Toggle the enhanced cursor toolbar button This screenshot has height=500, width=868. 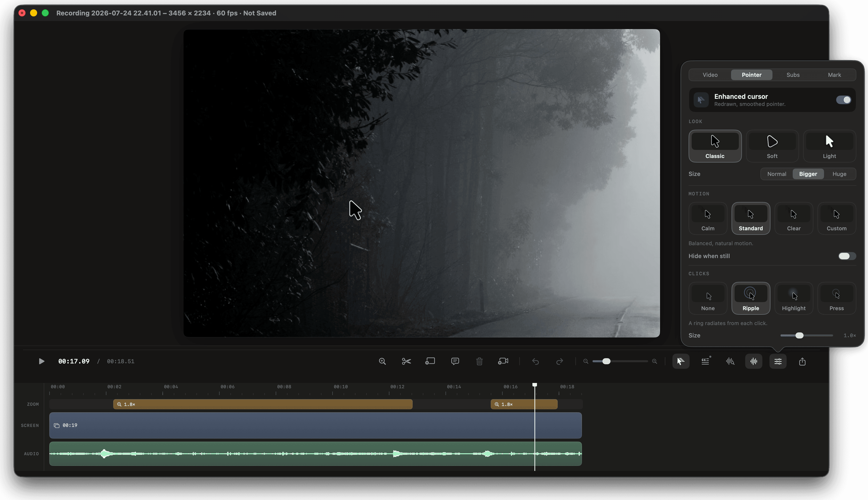(x=681, y=361)
